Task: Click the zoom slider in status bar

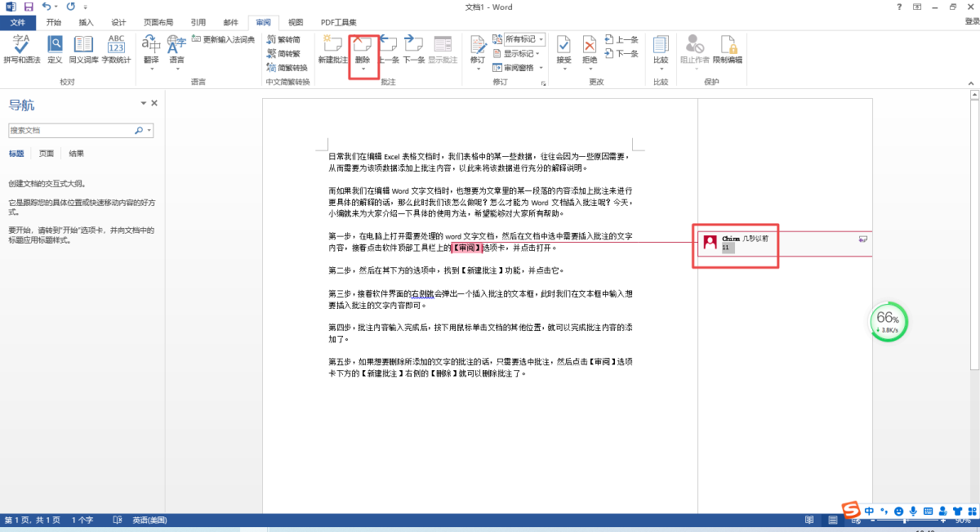Action: 903,521
